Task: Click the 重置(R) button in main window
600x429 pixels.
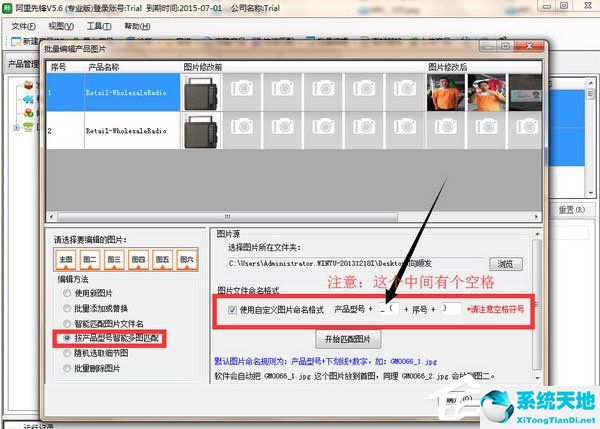Action: pos(572,210)
